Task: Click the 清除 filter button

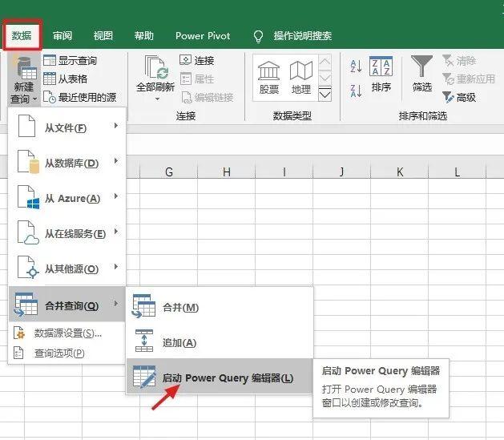Action: point(459,60)
